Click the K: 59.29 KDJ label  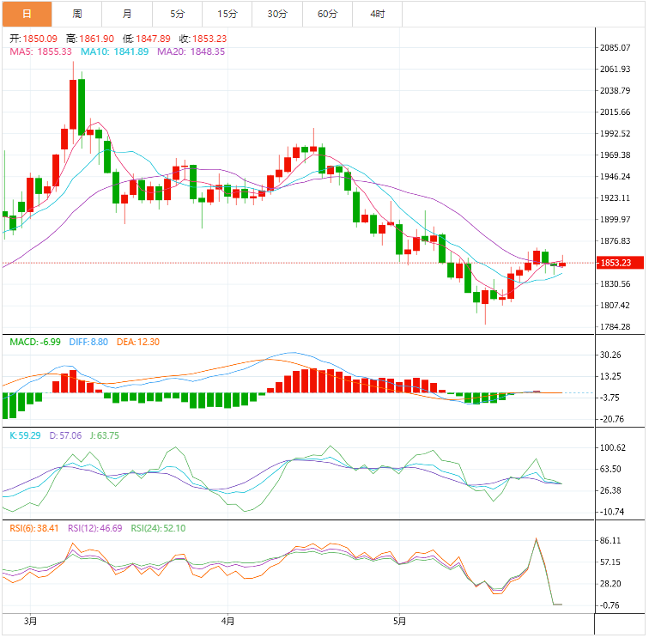tap(25, 435)
